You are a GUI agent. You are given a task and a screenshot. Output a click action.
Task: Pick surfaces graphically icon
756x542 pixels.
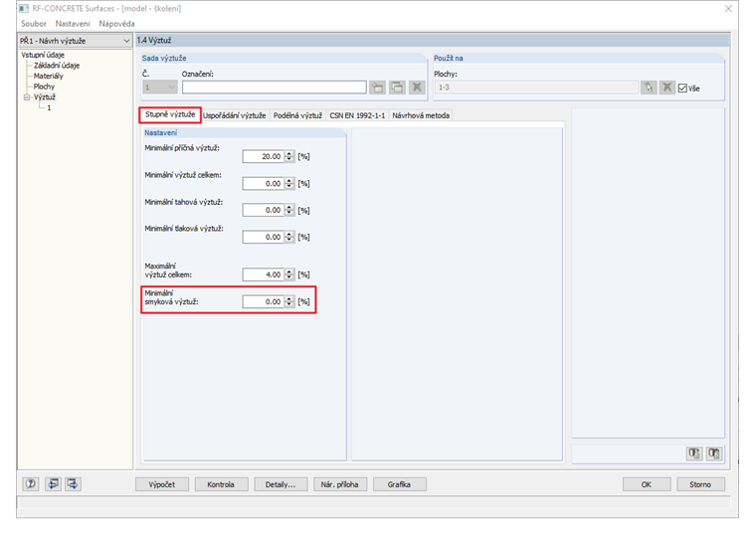coord(649,88)
